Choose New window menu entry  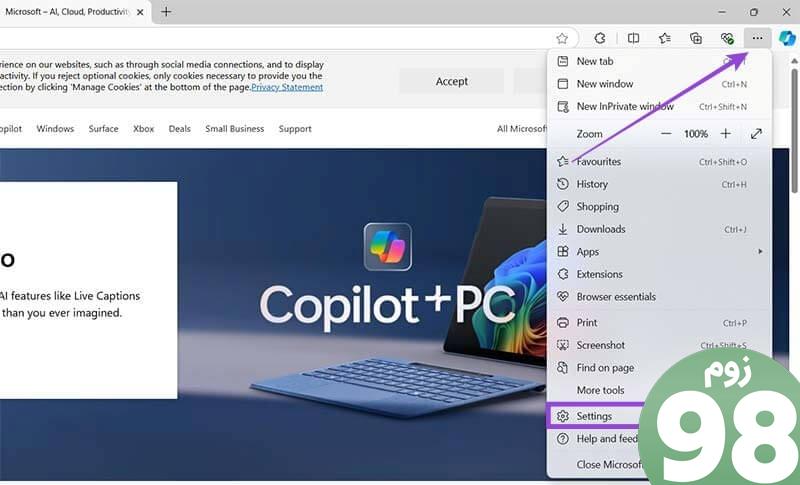pos(658,84)
